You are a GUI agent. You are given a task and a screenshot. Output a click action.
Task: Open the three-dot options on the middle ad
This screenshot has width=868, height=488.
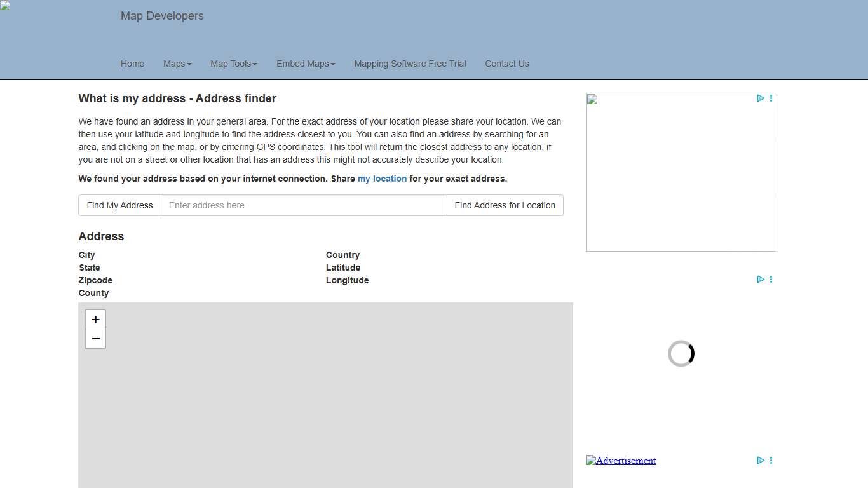771,279
